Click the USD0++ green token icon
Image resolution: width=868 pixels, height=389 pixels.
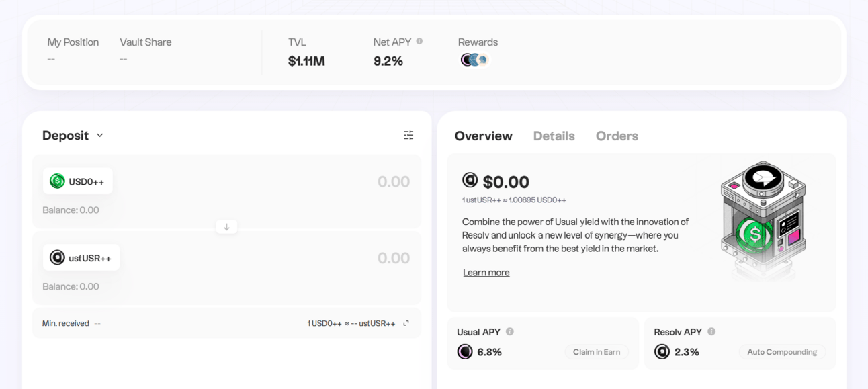pyautogui.click(x=57, y=181)
